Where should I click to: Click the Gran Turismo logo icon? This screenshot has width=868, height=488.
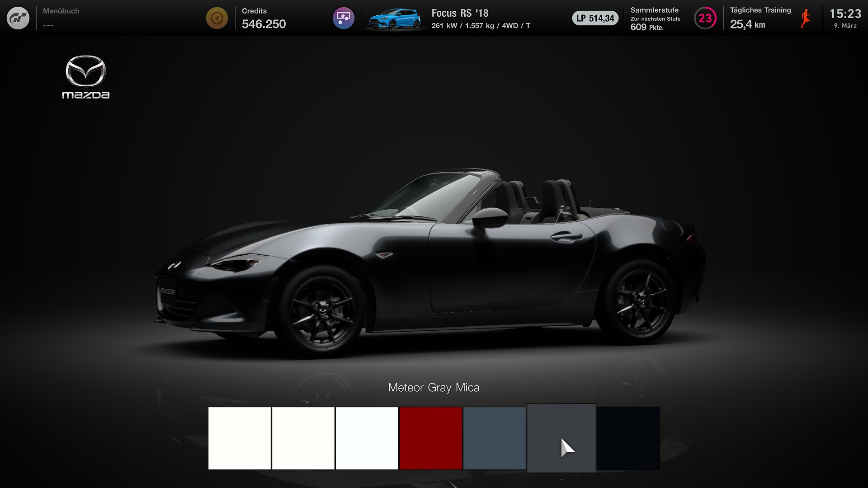[18, 18]
